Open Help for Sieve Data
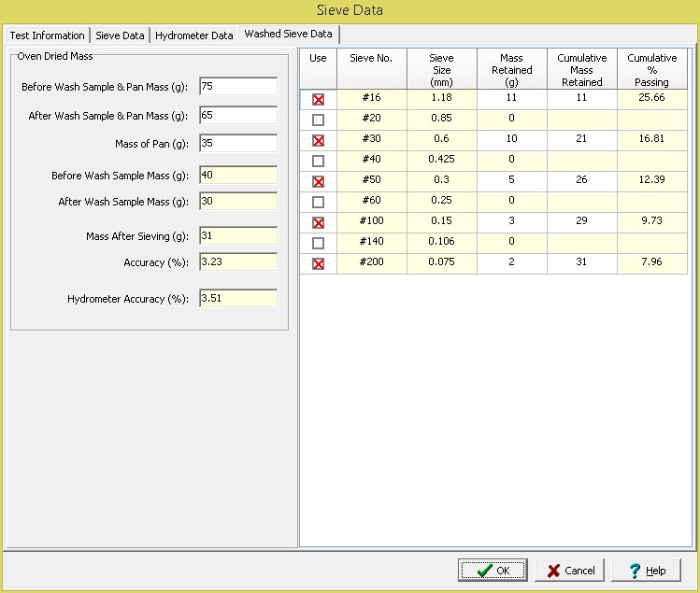700x593 pixels. pyautogui.click(x=647, y=570)
